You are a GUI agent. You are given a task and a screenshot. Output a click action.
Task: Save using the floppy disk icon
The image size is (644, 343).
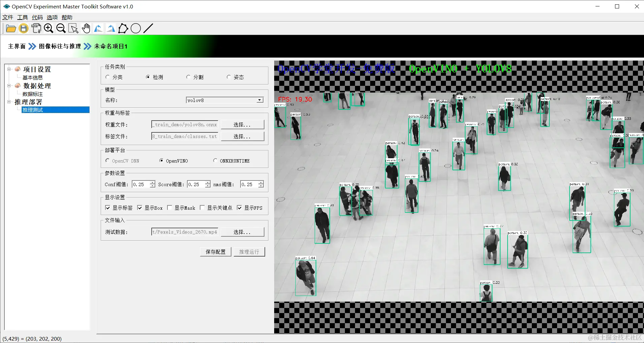[24, 29]
